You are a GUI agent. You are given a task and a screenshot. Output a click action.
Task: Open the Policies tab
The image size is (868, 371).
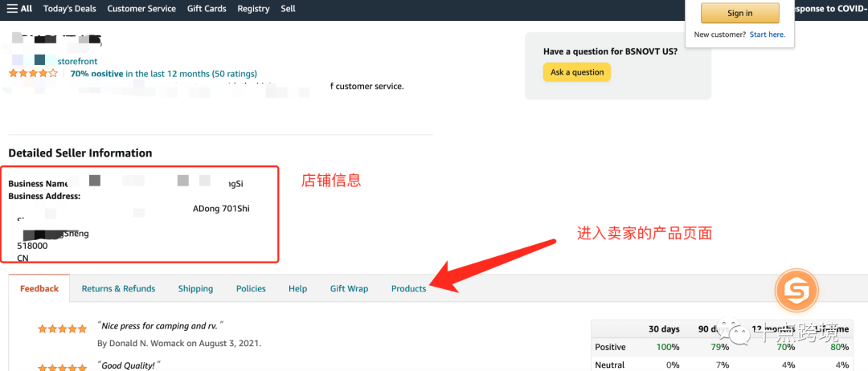[251, 288]
